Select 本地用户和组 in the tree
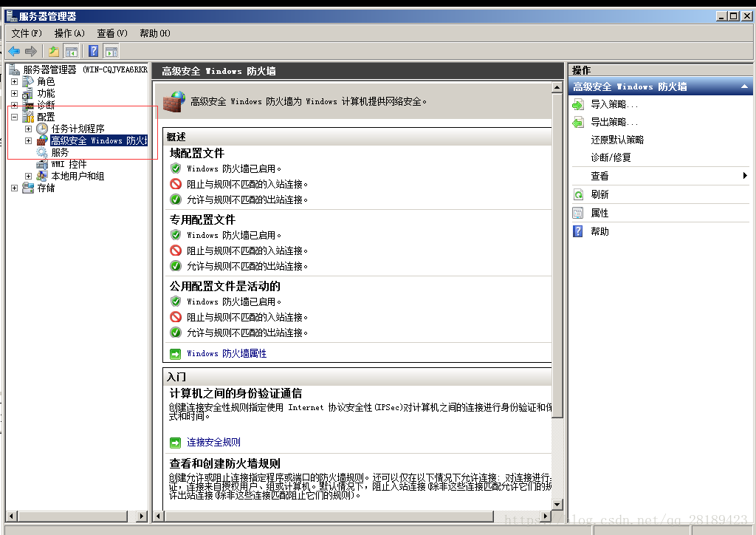Screen dimensions: 756x535 [78, 176]
